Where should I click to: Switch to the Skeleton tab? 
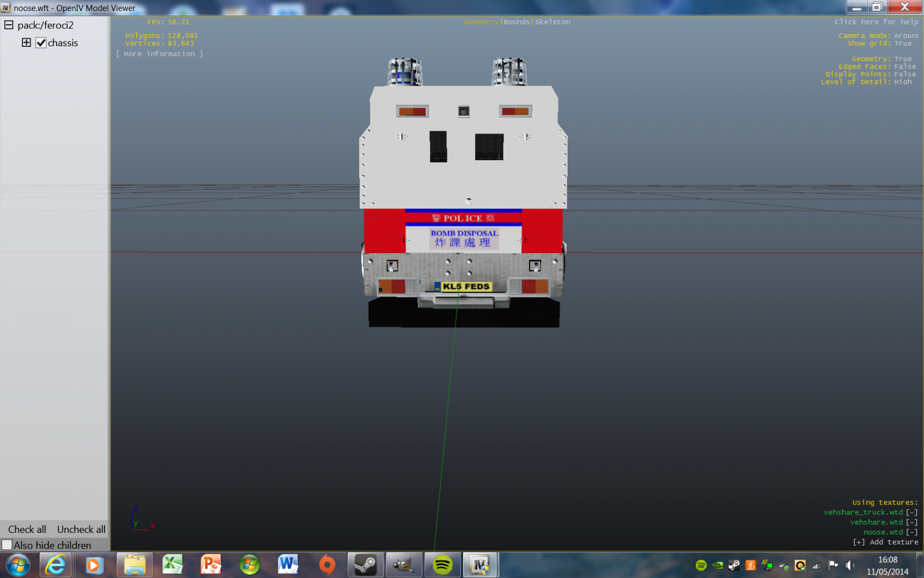[553, 22]
